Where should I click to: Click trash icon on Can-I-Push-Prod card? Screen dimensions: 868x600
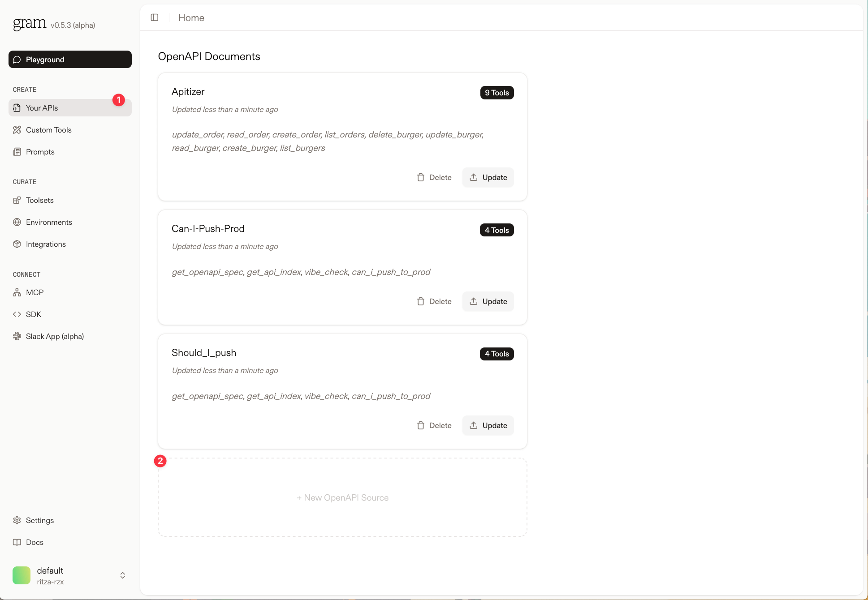pos(420,301)
